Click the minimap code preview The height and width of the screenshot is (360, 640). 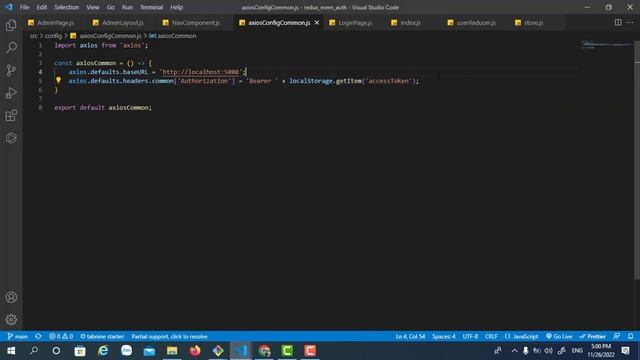click(x=606, y=44)
